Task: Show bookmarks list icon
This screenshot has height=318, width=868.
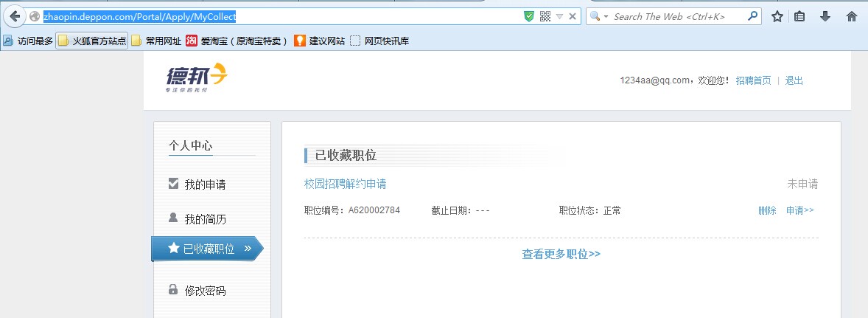Action: coord(799,17)
